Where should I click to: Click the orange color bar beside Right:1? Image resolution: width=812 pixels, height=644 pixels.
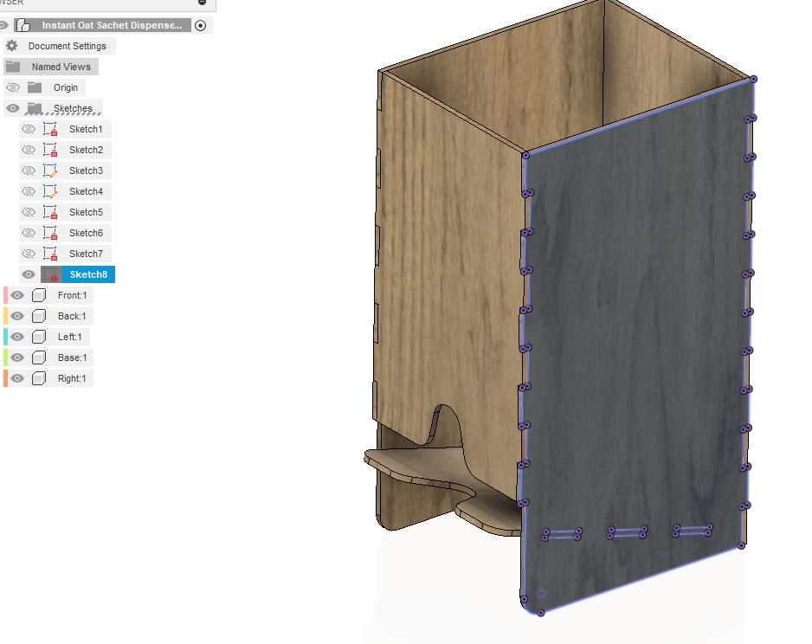6,378
